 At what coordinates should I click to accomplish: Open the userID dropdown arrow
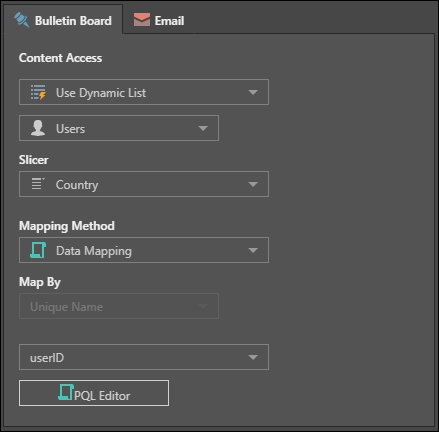coord(253,357)
